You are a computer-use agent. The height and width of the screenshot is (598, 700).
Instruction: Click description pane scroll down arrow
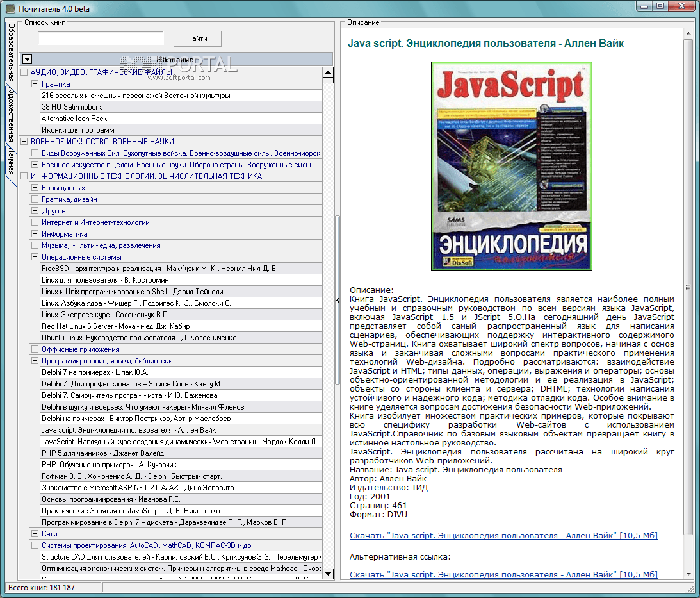tap(688, 574)
